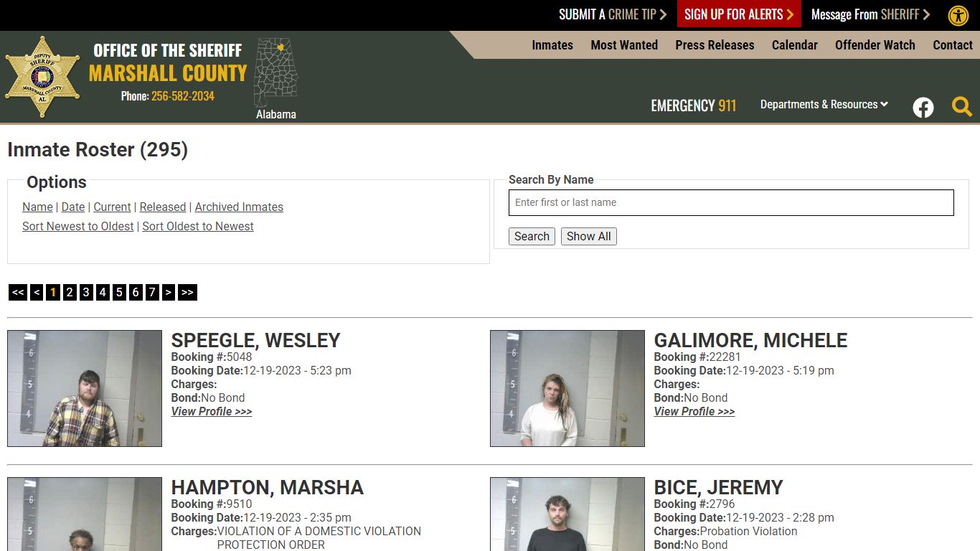Jump to first page (<<)
980x551 pixels.
point(18,292)
